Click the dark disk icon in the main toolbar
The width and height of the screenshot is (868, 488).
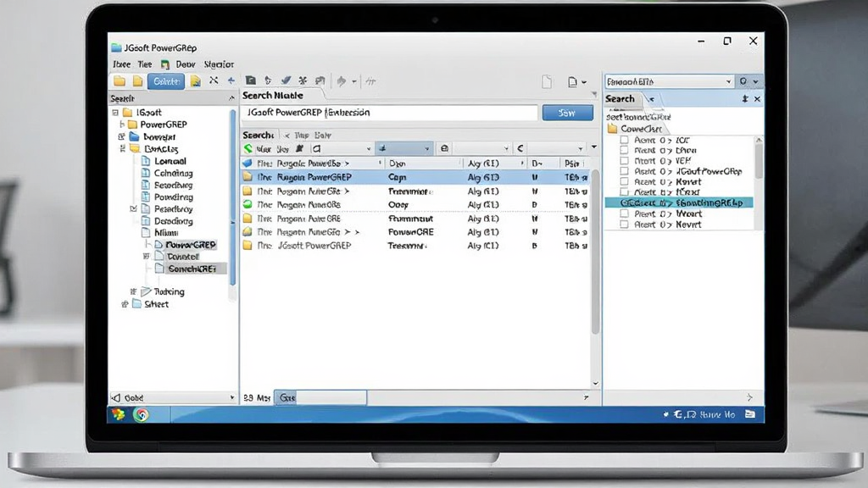pos(251,80)
